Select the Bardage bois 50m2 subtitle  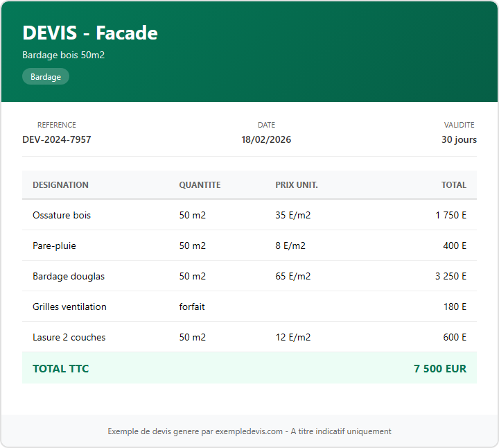[63, 55]
